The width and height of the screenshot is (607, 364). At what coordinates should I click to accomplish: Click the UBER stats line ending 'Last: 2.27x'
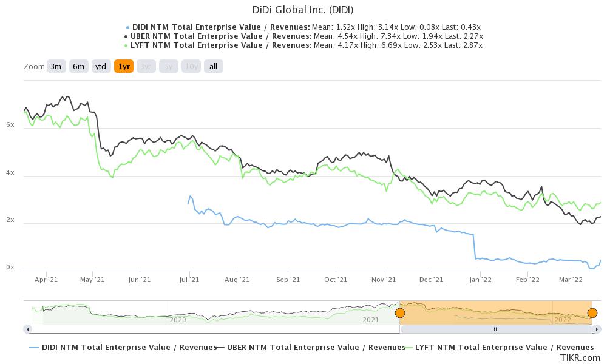(x=307, y=36)
